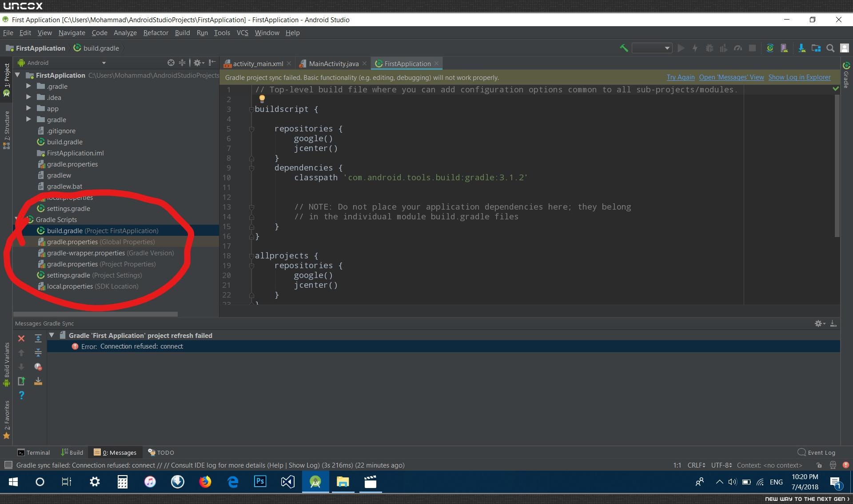
Task: Expand the .gradle folder
Action: [28, 86]
